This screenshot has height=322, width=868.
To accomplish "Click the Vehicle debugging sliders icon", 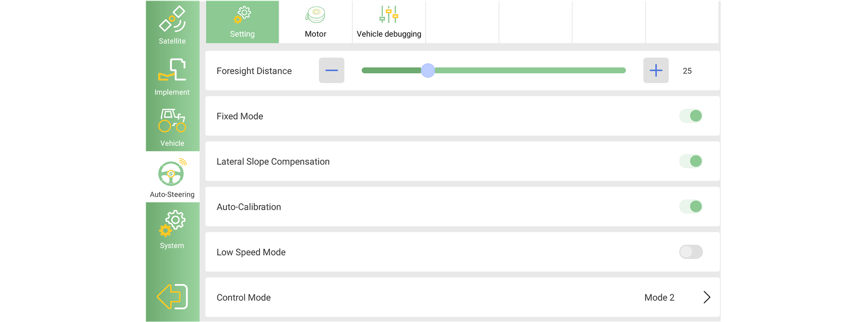I will pyautogui.click(x=389, y=15).
